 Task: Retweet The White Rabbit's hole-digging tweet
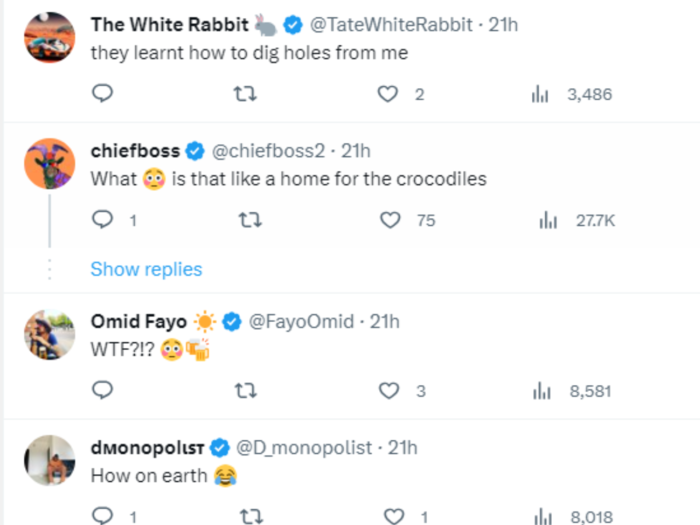[x=245, y=94]
